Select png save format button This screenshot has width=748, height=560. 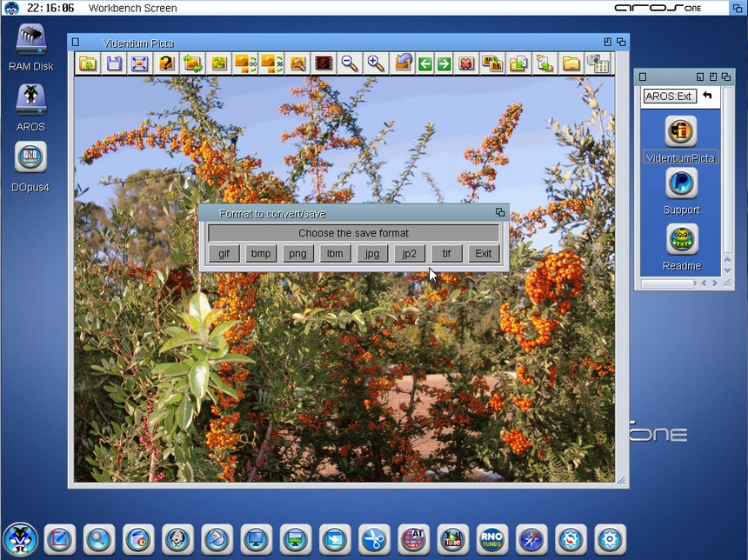(x=297, y=254)
